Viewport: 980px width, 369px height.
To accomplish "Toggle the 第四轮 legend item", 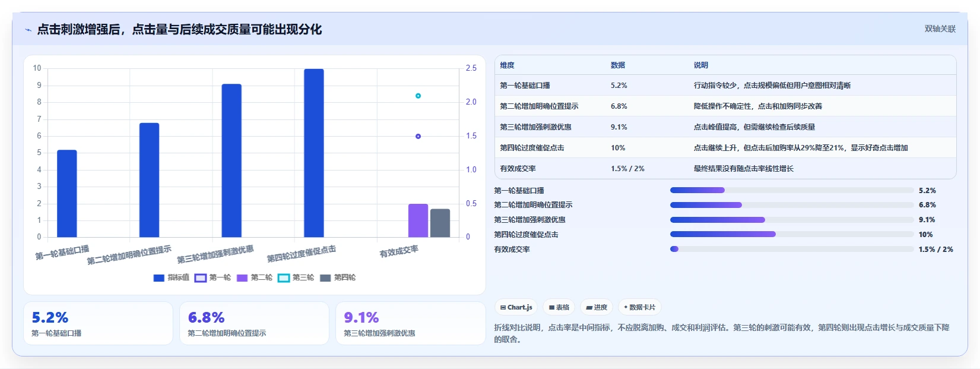I will point(337,277).
